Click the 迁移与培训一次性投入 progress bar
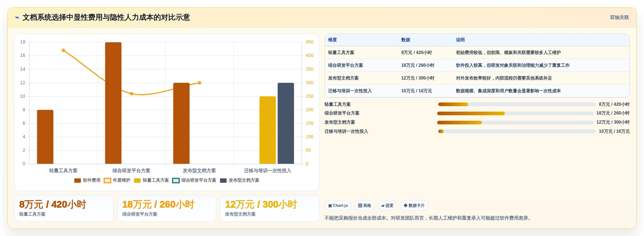The height and width of the screenshot is (236, 644). click(x=517, y=131)
